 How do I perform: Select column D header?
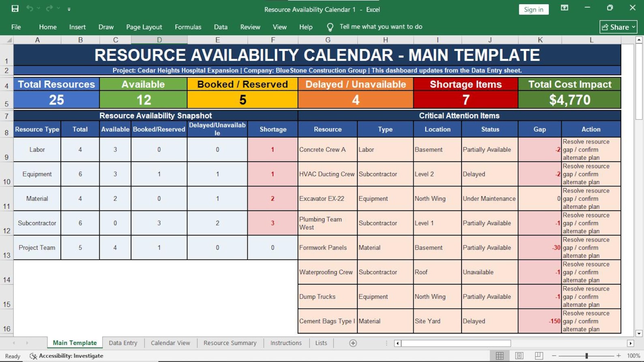(x=159, y=40)
